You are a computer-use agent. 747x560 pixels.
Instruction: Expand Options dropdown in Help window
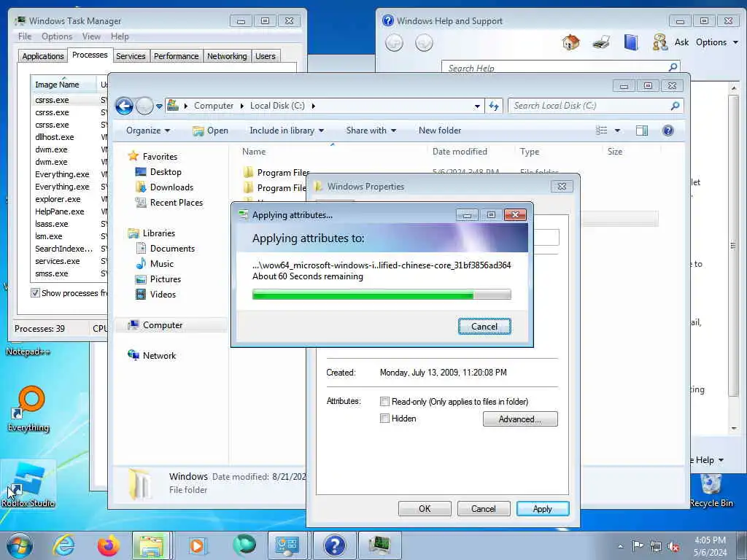tap(717, 42)
